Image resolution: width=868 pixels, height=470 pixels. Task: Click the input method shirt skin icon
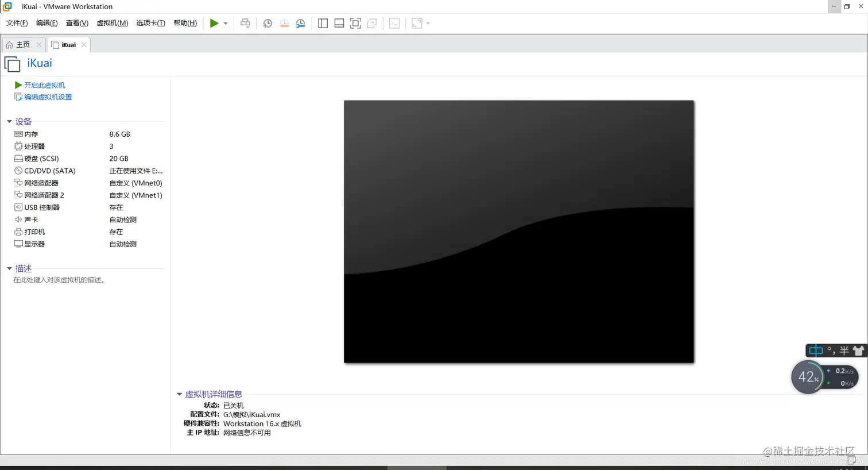coord(858,350)
